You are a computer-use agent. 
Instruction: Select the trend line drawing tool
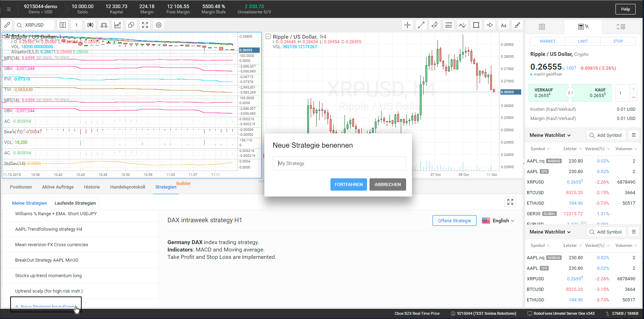pos(421,25)
